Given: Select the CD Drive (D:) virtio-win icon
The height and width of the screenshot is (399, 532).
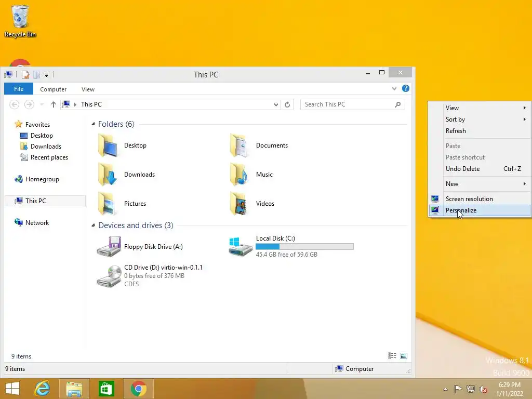Looking at the screenshot, I should pyautogui.click(x=109, y=276).
